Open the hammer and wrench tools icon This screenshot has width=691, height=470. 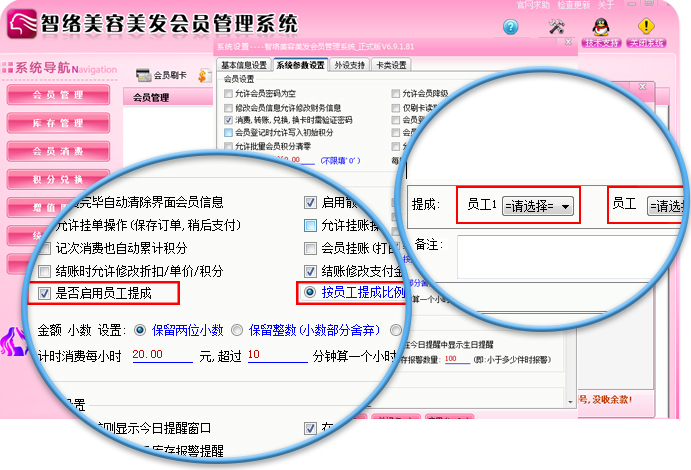[557, 26]
